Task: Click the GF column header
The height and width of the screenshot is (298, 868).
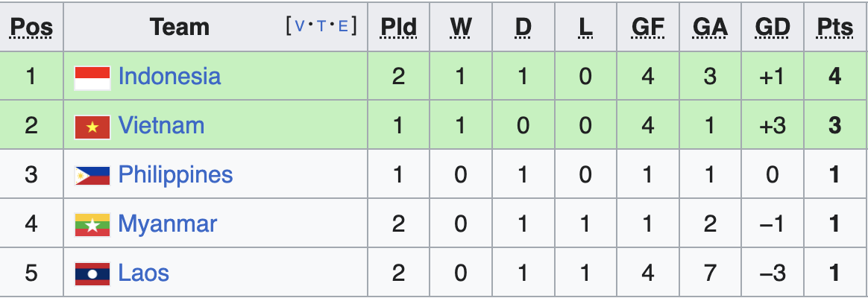Action: (x=647, y=28)
